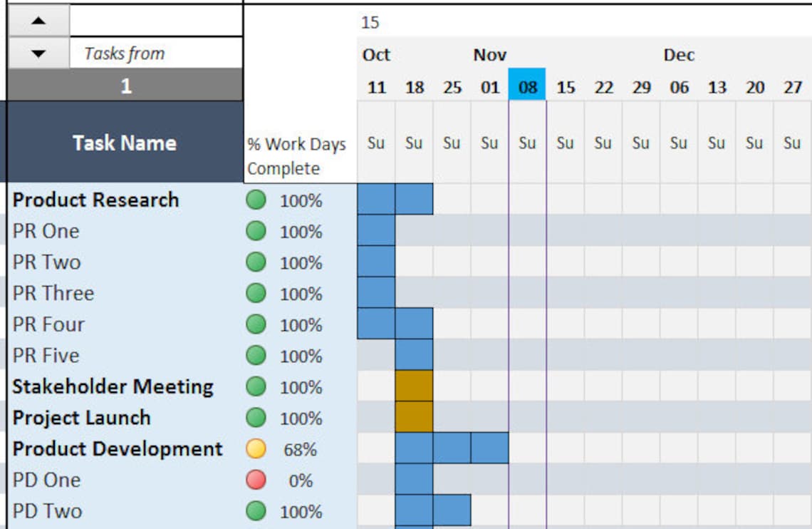Select the Product Development task name cell

tap(118, 448)
